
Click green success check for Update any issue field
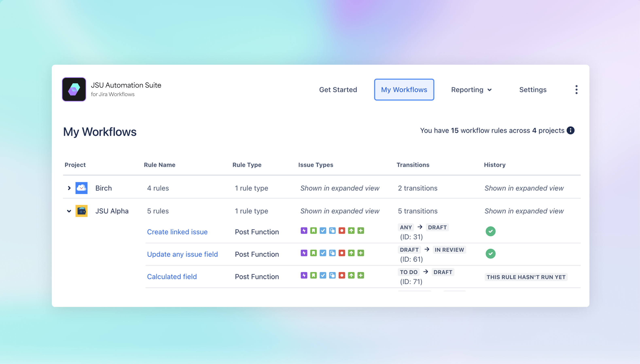(x=491, y=254)
